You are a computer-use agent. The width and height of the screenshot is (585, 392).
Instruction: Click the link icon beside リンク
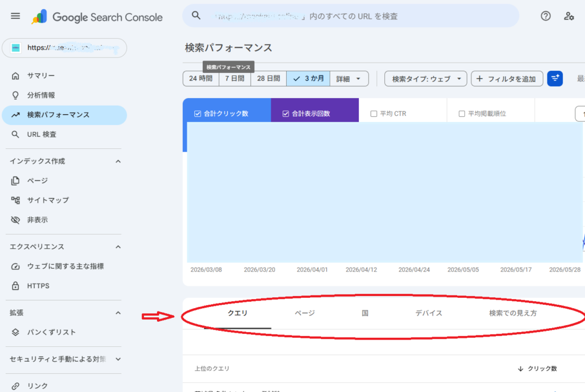tap(15, 386)
